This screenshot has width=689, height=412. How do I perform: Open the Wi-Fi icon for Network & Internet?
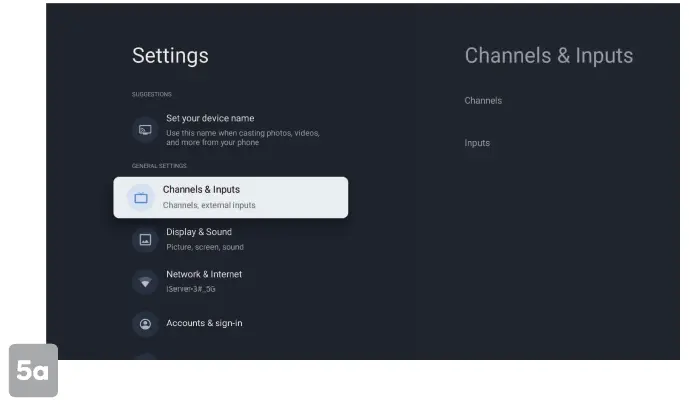pos(145,282)
